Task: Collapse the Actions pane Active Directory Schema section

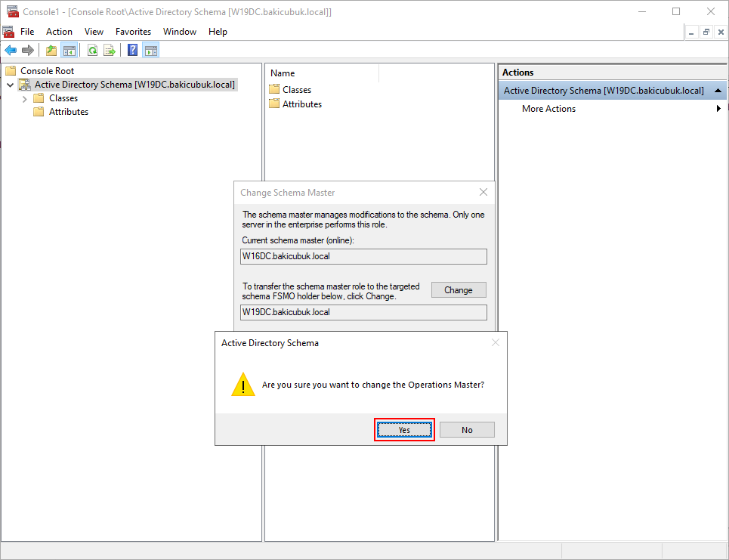Action: pos(718,90)
